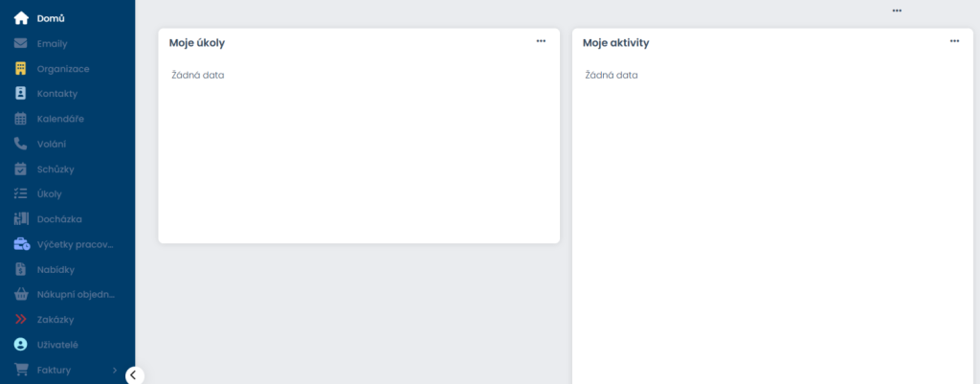Select the Zakázky red arrows icon
The width and height of the screenshot is (980, 384).
(21, 319)
